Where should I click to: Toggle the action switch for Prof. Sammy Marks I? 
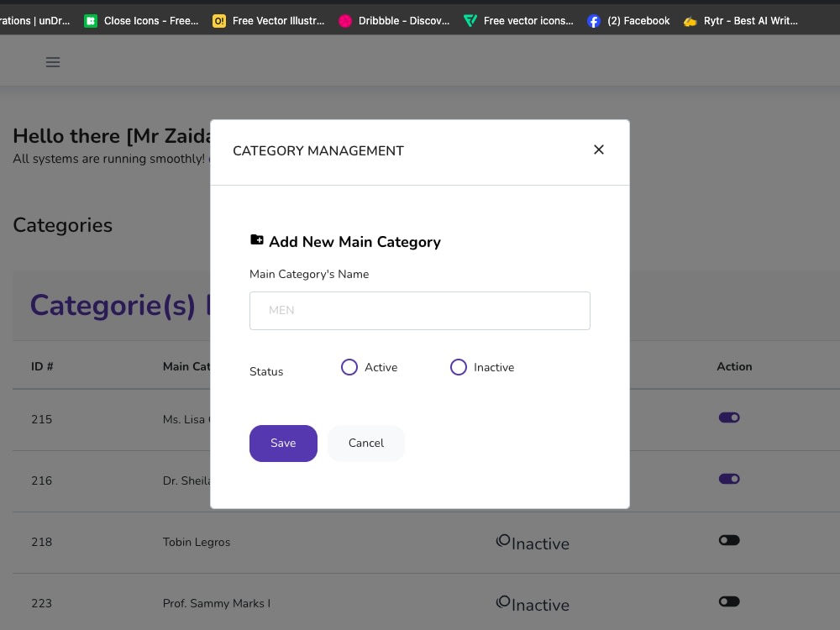click(x=728, y=601)
